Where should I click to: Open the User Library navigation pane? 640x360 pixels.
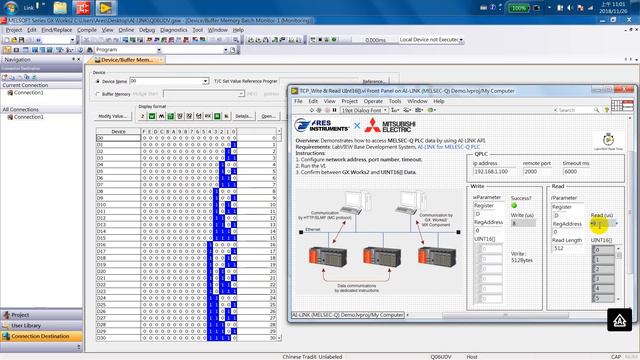pyautogui.click(x=41, y=325)
